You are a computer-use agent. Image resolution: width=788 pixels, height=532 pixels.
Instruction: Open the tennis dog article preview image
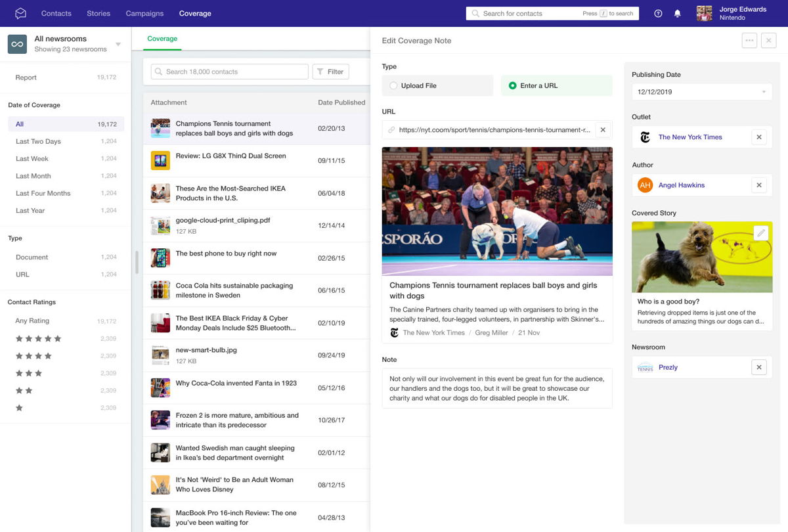pyautogui.click(x=497, y=211)
